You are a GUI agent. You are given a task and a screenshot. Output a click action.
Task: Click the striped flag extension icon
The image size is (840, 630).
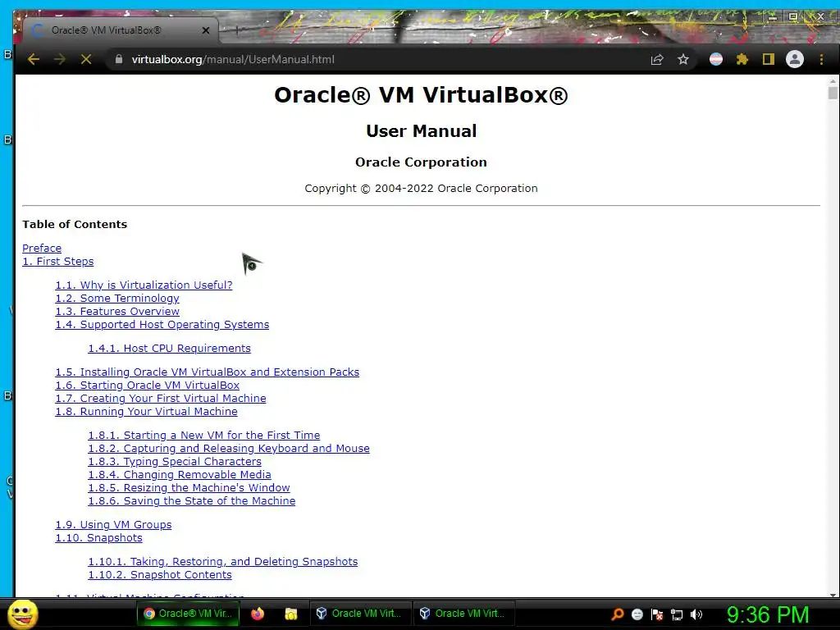715,59
